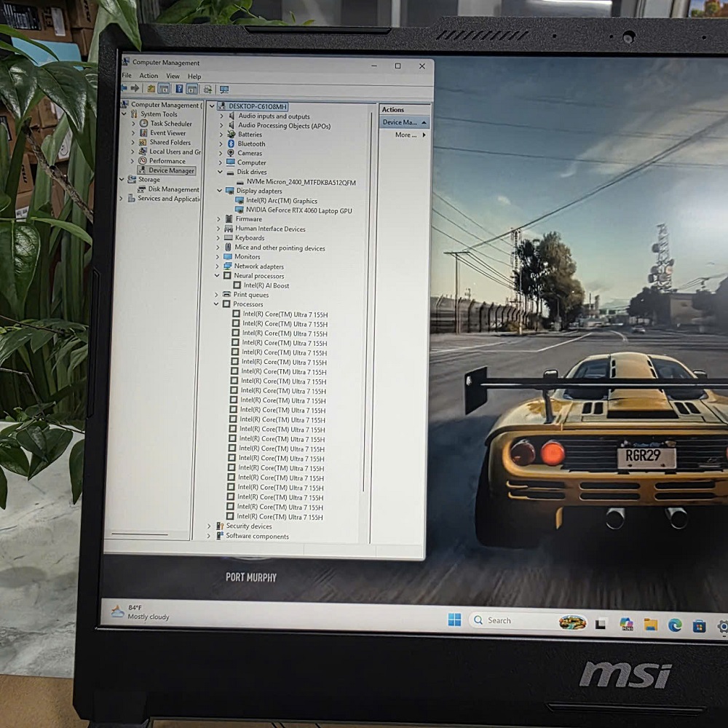The image size is (728, 728).
Task: Click the search highlight image in the taskbar
Action: 572,622
